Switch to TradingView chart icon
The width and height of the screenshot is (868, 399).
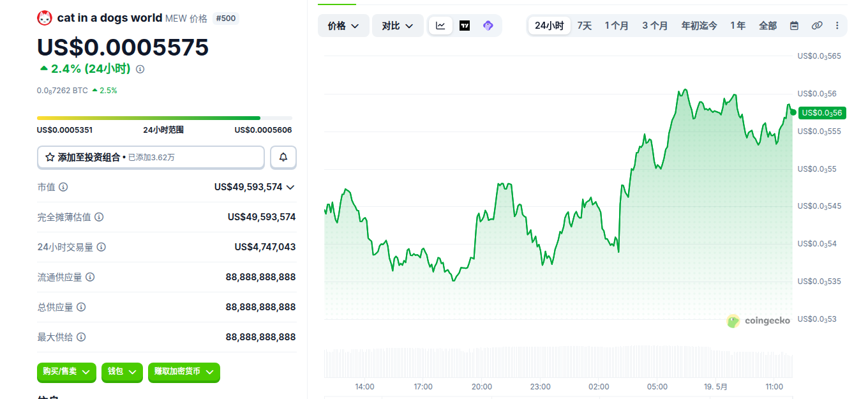465,26
